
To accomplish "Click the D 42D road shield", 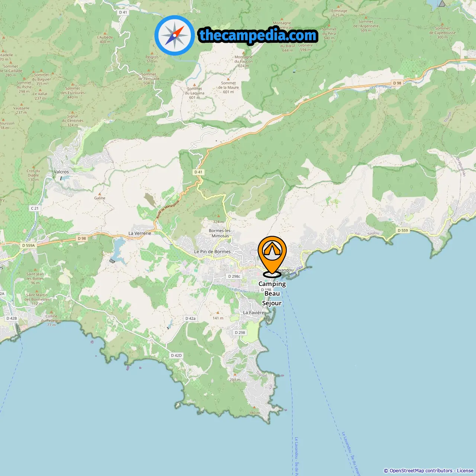I will pos(176,356).
